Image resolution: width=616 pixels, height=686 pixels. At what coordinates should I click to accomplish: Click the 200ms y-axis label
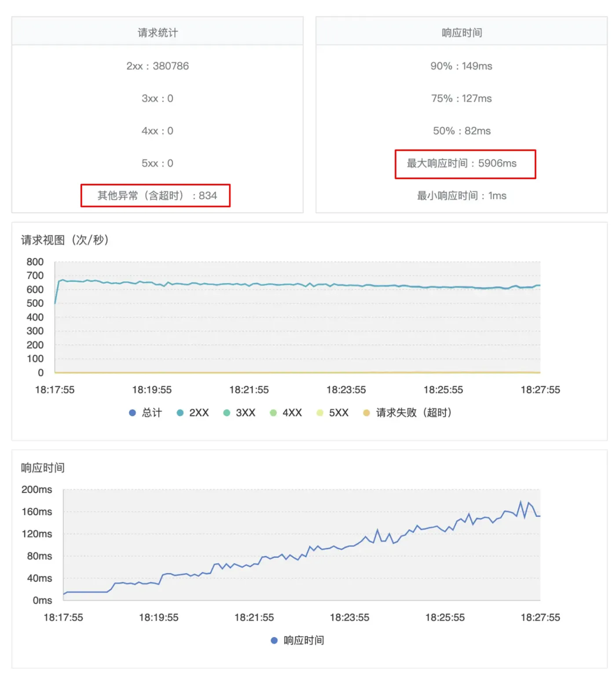click(37, 490)
